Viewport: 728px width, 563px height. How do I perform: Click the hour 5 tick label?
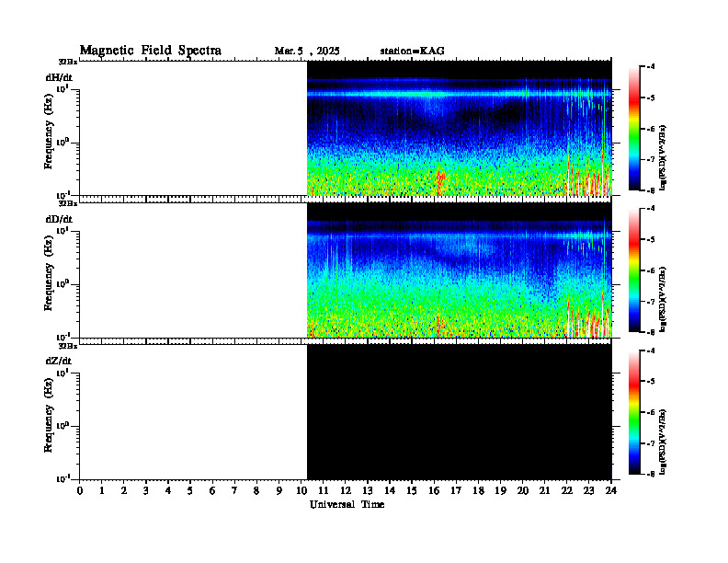point(190,491)
